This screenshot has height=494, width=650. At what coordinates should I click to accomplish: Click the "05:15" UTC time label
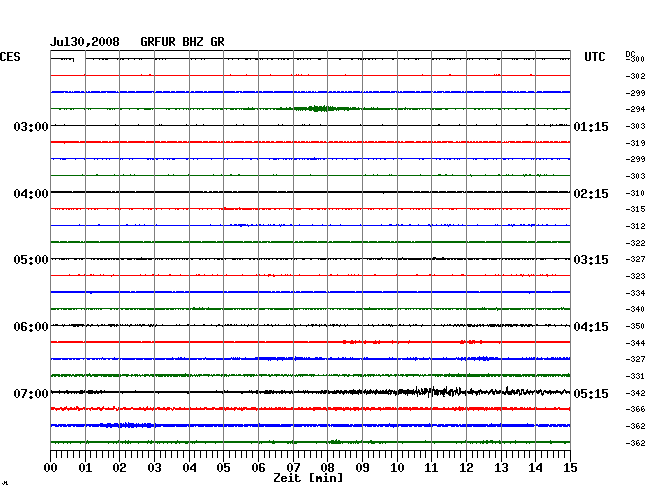tap(591, 393)
